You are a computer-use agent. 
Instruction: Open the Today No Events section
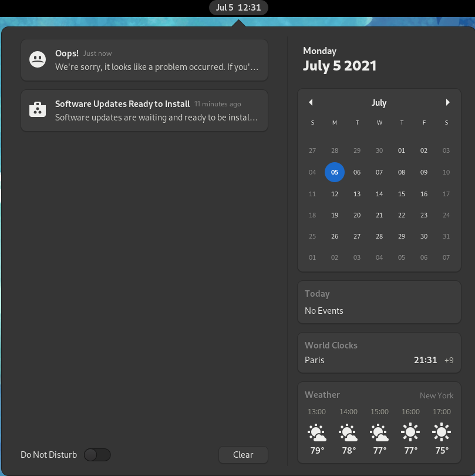[x=379, y=302]
